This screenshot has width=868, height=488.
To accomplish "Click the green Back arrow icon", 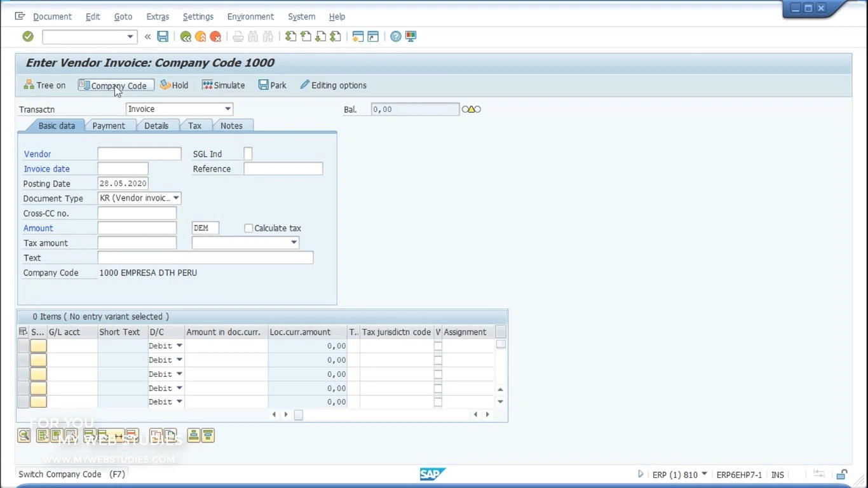I will pyautogui.click(x=186, y=37).
